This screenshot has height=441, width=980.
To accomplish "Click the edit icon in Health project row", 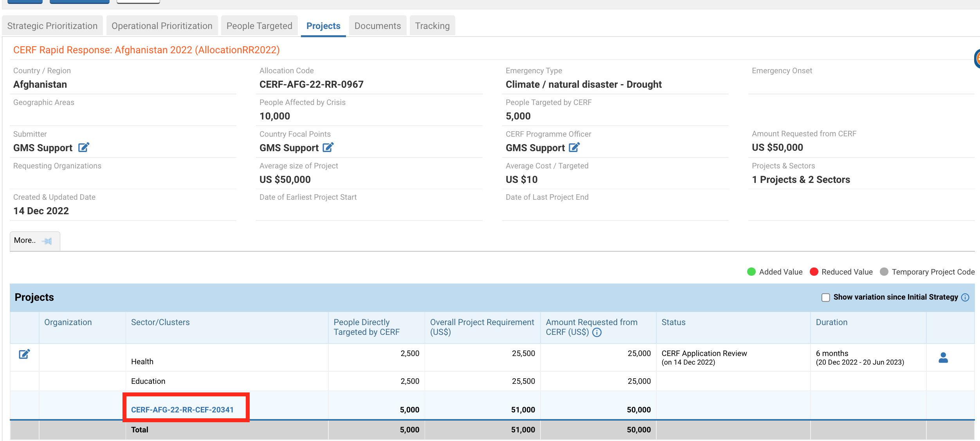I will (24, 354).
